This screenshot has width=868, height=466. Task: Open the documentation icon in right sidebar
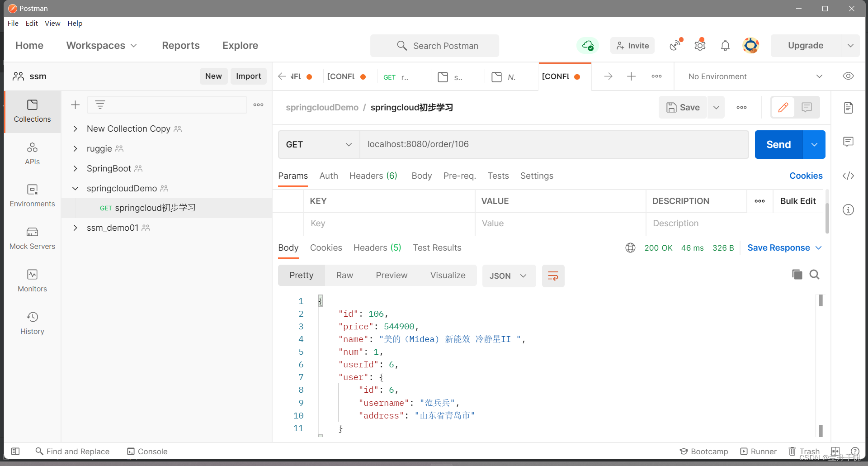click(849, 108)
